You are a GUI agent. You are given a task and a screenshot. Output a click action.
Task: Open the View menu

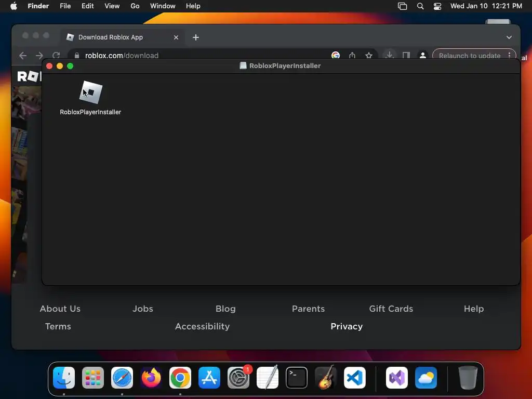112,6
